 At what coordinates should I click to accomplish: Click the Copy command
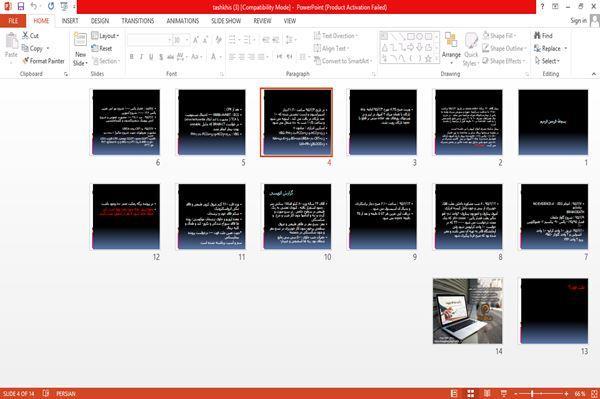[x=33, y=48]
